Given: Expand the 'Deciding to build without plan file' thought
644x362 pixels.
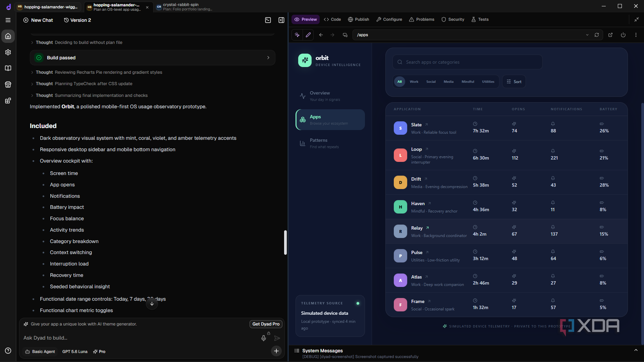Looking at the screenshot, I should click(x=77, y=43).
